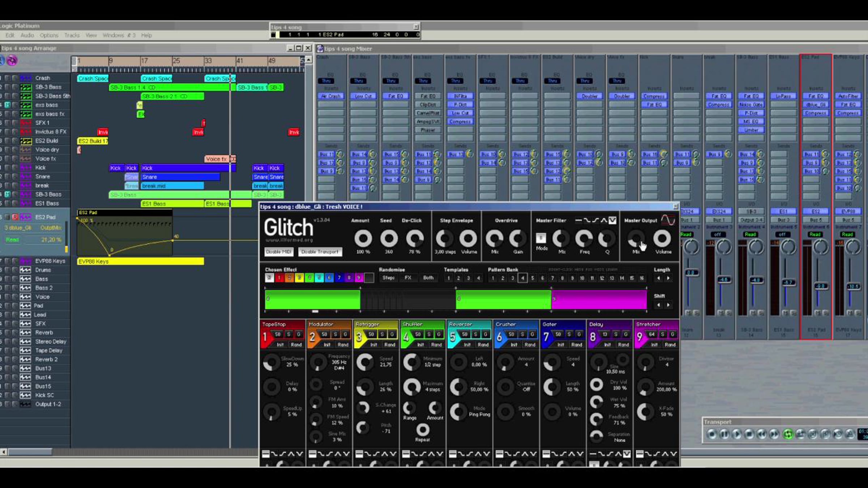
Task: Select lowpass filter shape in Master Filter
Action: click(587, 220)
